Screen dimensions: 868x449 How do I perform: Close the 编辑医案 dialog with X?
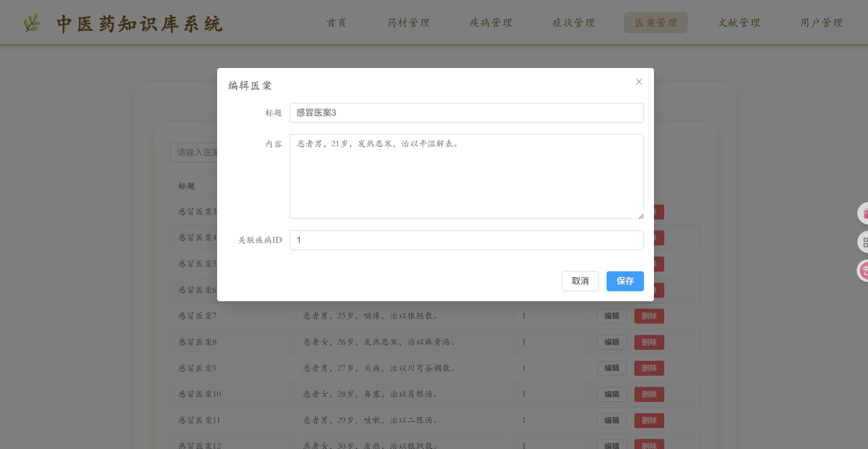(639, 82)
